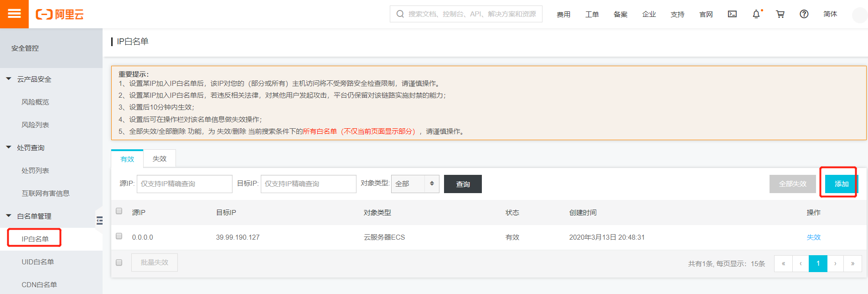Select page 1 in pagination
The width and height of the screenshot is (868, 294).
pyautogui.click(x=818, y=263)
